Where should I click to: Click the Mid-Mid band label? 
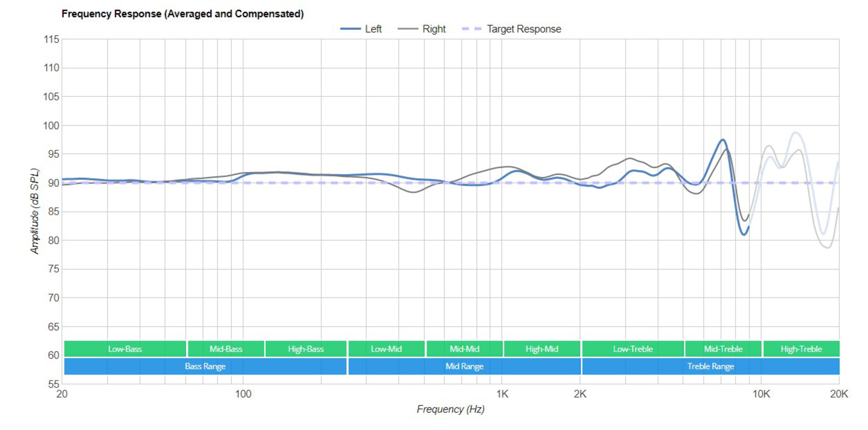point(464,349)
